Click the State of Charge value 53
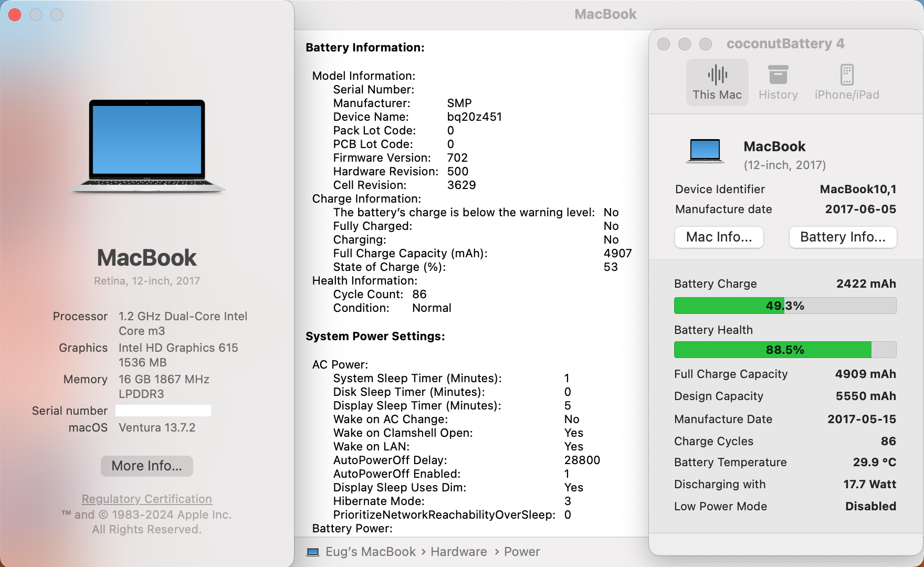Screen dimensions: 924x567 [x=611, y=267]
